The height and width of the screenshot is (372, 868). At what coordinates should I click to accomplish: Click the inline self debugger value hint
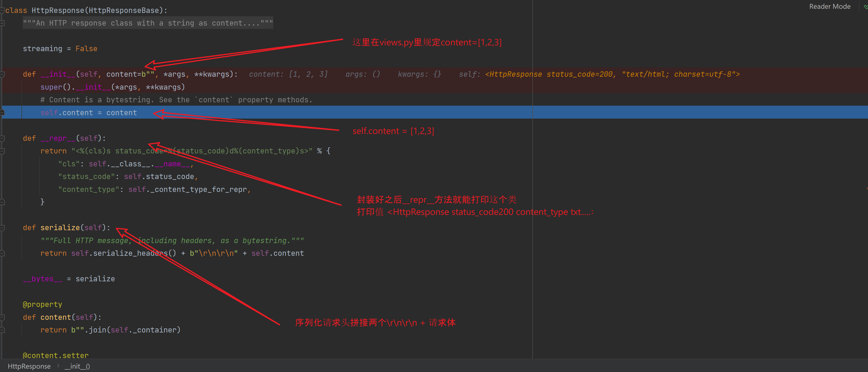(x=599, y=74)
